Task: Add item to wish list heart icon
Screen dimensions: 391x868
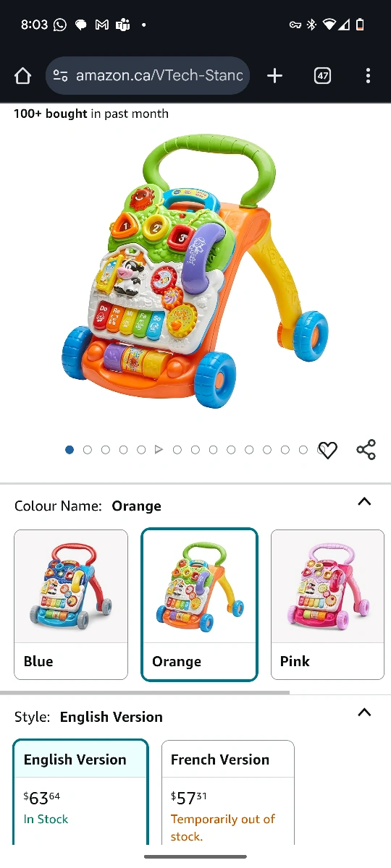Action: (x=328, y=451)
